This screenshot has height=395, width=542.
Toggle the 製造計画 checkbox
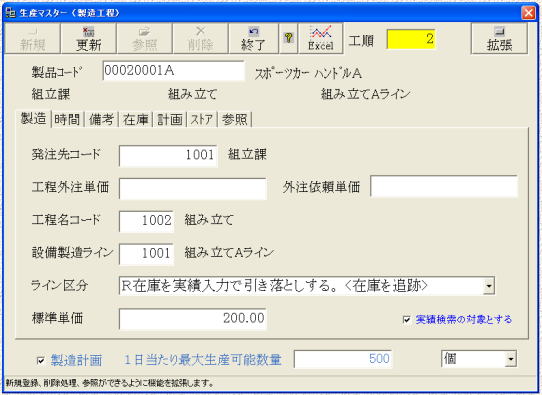coord(40,361)
